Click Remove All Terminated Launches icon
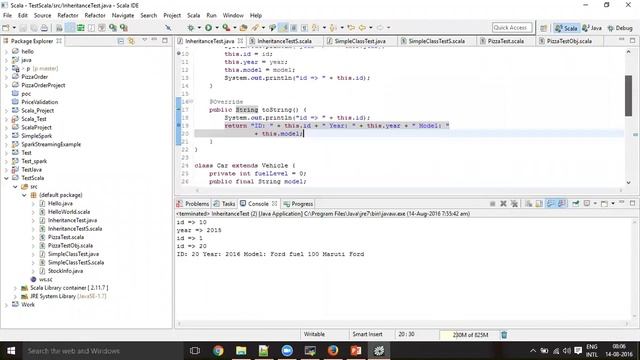The image size is (640, 360). [x=514, y=203]
